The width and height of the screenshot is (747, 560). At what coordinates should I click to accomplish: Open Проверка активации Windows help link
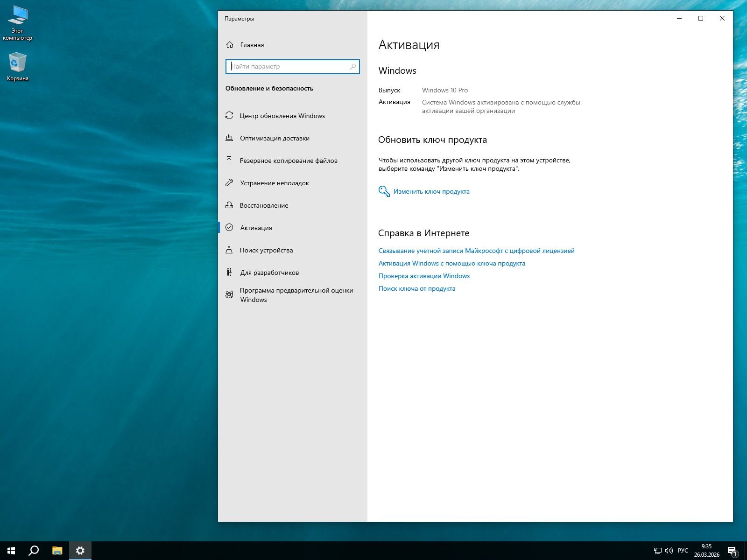[x=424, y=276]
